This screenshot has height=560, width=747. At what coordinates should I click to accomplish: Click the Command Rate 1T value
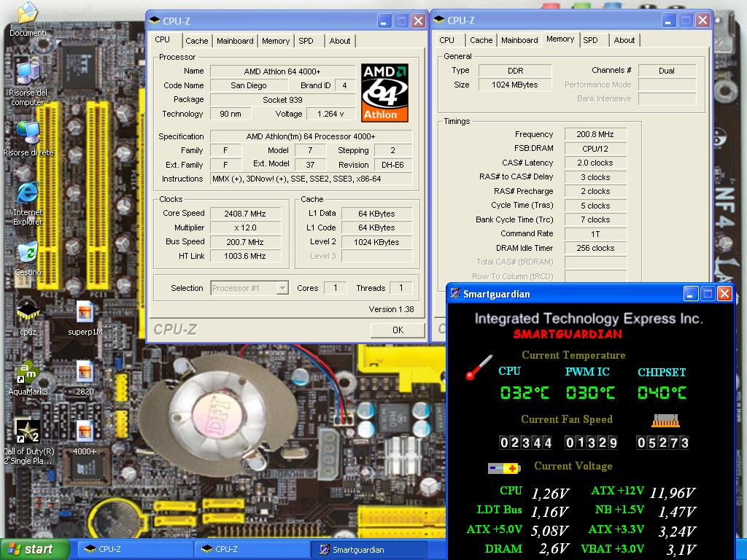coord(595,234)
